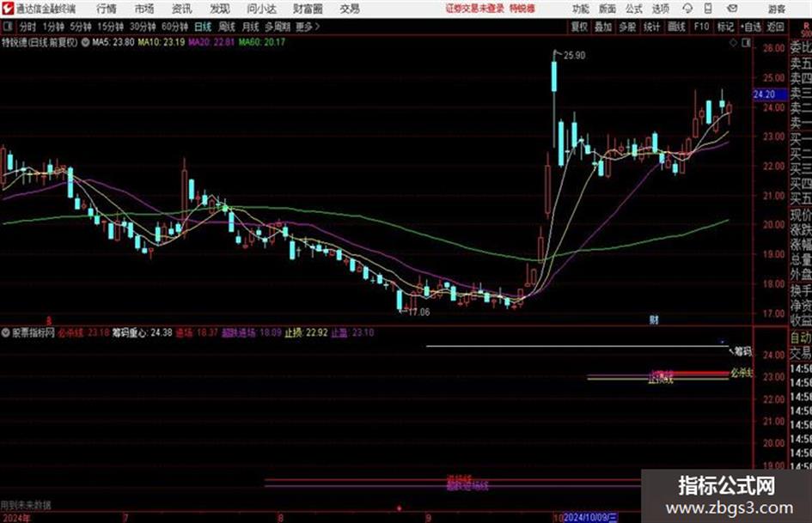Switch to the 1分钟 period tab
This screenshot has width=812, height=523.
52,27
